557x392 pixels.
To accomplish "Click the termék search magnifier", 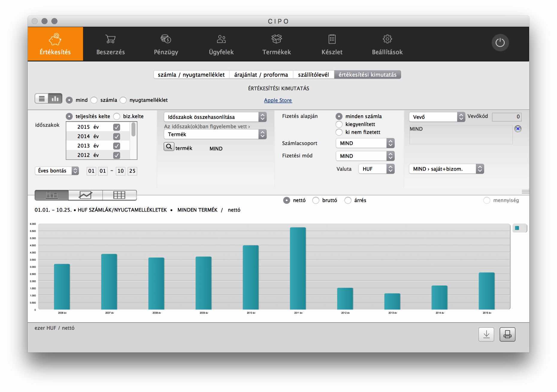I will 169,147.
